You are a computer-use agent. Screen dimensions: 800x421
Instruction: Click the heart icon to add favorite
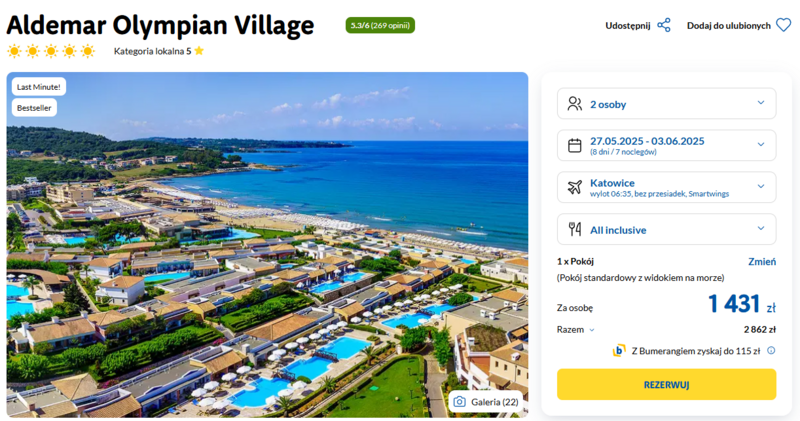tap(784, 25)
